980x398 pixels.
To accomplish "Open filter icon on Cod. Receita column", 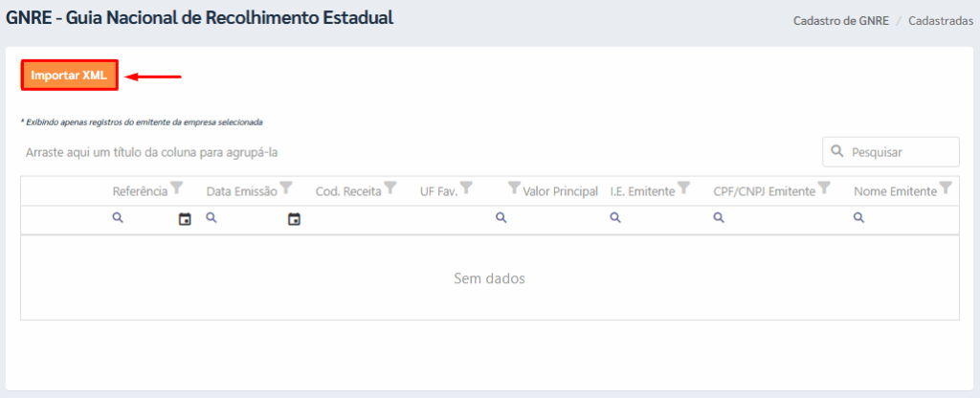I will pos(390,187).
